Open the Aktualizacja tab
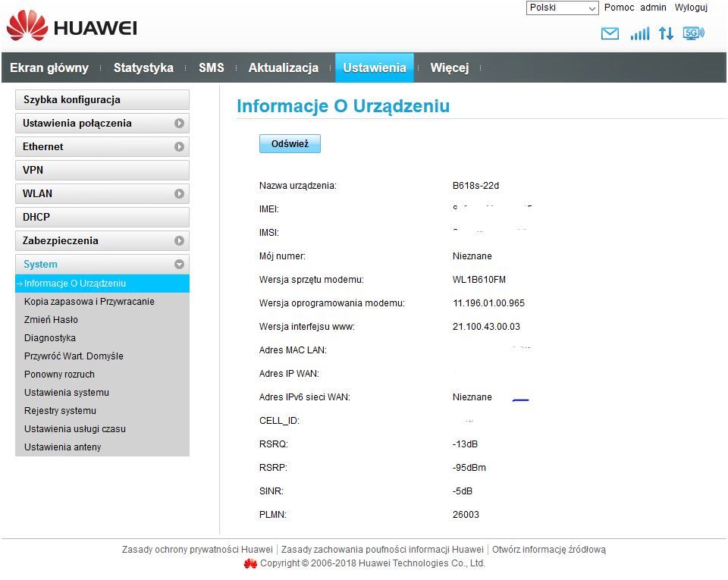This screenshot has width=728, height=580. pos(284,67)
